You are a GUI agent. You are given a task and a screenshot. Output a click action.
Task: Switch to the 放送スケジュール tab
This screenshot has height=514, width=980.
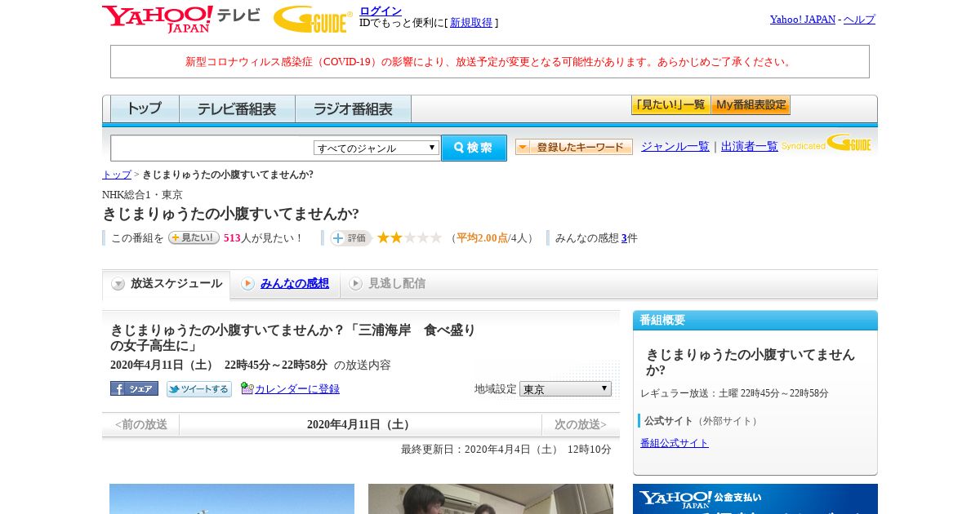point(167,284)
